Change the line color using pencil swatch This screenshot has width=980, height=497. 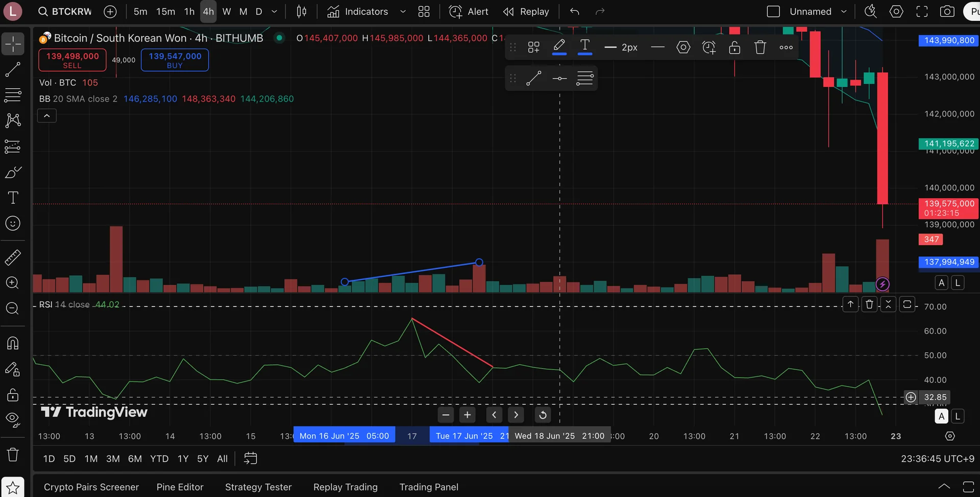[x=559, y=48]
